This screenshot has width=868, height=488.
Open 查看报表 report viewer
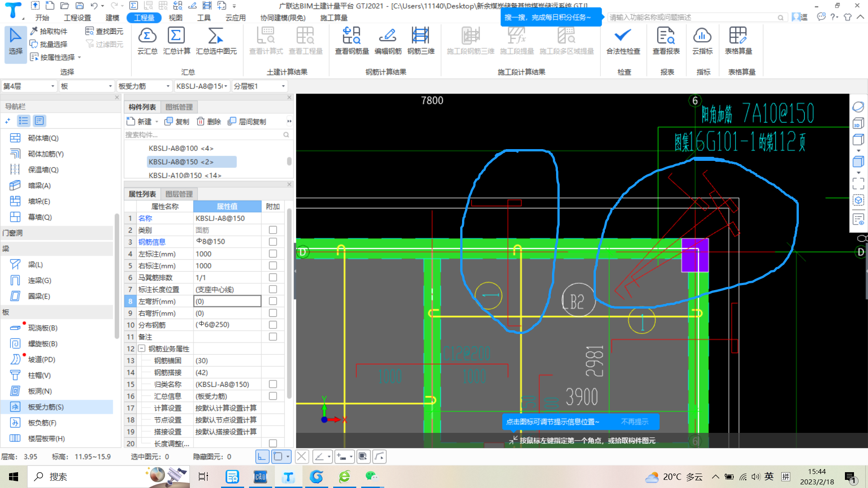pos(666,41)
